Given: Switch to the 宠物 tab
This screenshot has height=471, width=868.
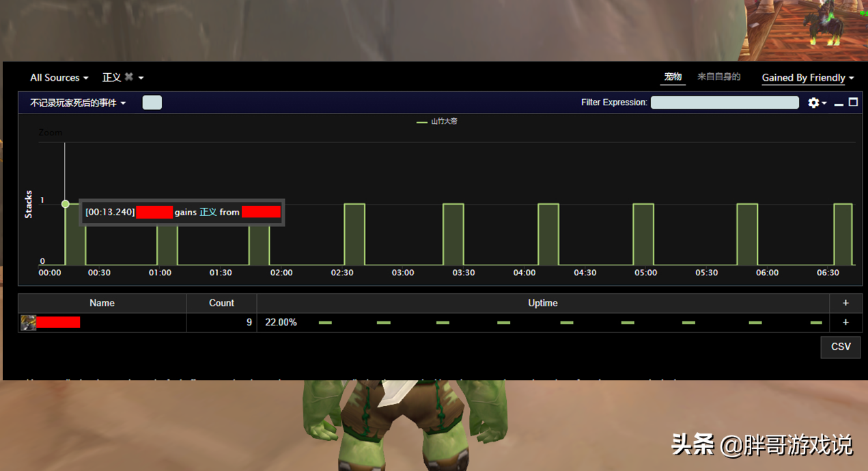Looking at the screenshot, I should tap(673, 77).
